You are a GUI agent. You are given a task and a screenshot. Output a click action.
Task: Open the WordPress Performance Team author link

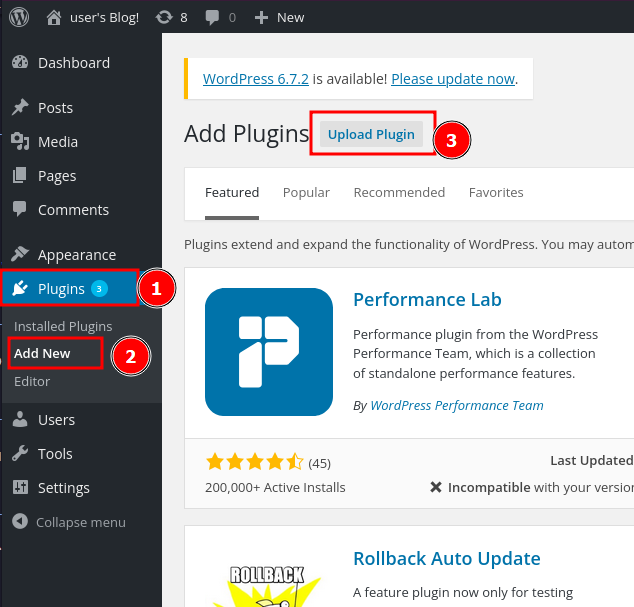point(457,405)
